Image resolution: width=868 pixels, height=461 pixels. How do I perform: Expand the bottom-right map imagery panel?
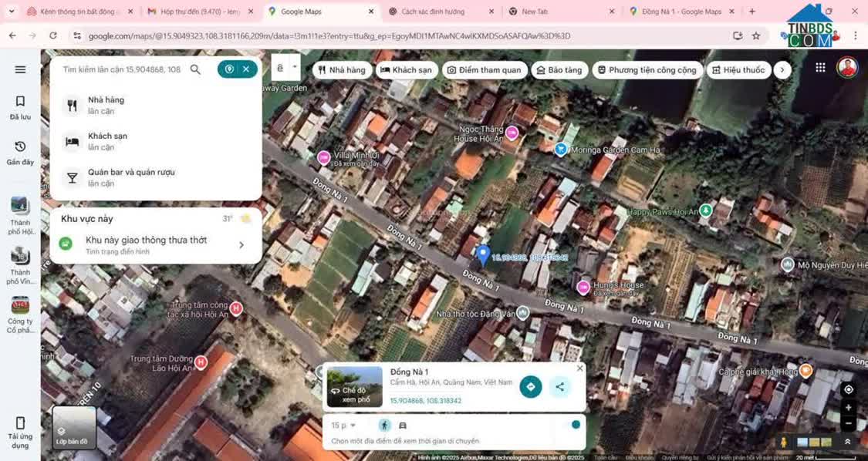point(847,442)
